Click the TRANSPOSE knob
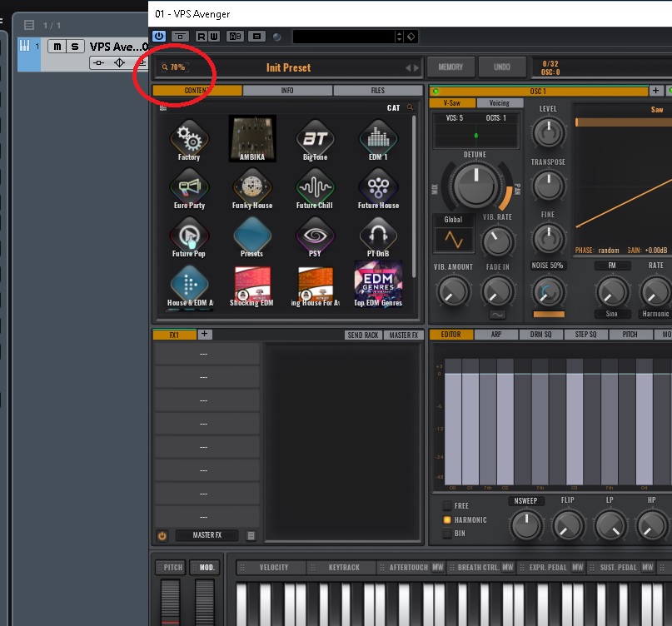Image resolution: width=672 pixels, height=626 pixels. [548, 185]
